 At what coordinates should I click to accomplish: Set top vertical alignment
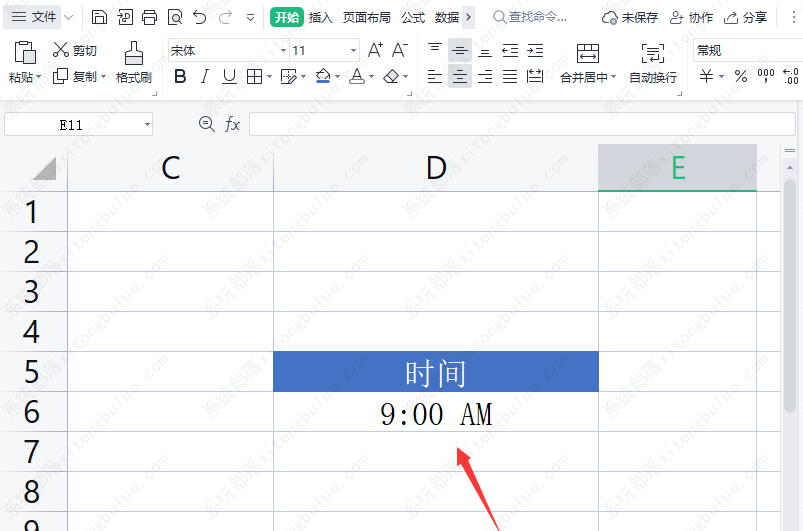point(435,50)
